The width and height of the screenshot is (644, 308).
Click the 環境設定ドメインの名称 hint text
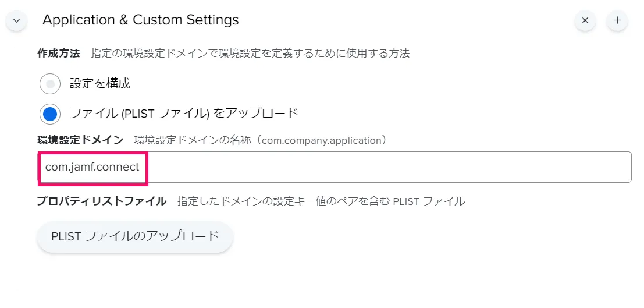(x=195, y=140)
